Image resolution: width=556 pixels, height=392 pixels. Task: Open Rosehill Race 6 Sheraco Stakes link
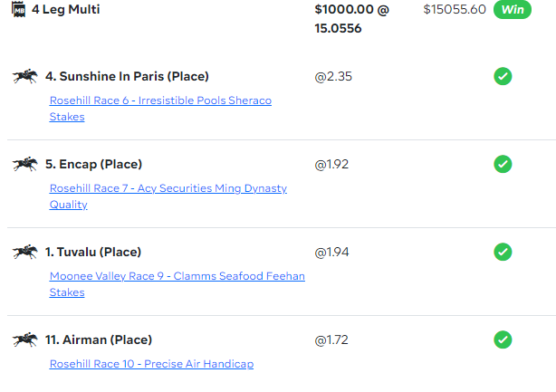[160, 109]
